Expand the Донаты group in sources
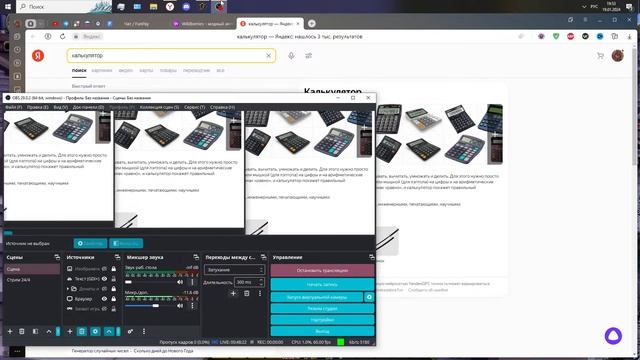 [x=68, y=289]
